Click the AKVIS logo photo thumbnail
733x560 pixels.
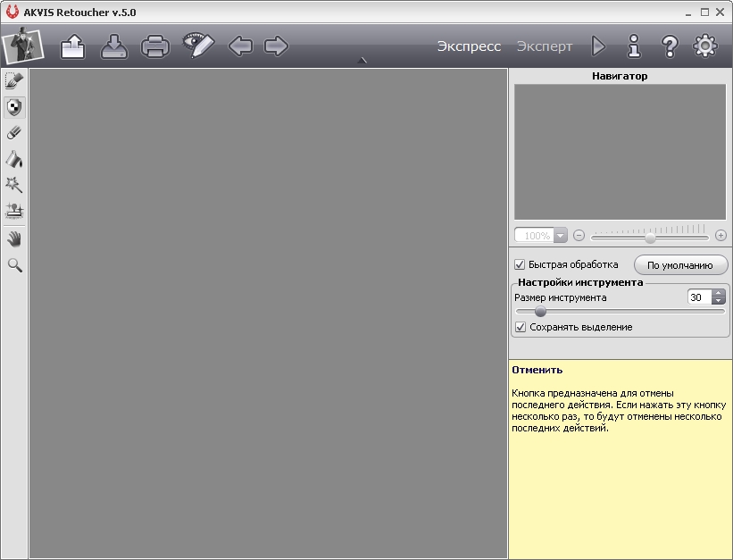tap(22, 46)
